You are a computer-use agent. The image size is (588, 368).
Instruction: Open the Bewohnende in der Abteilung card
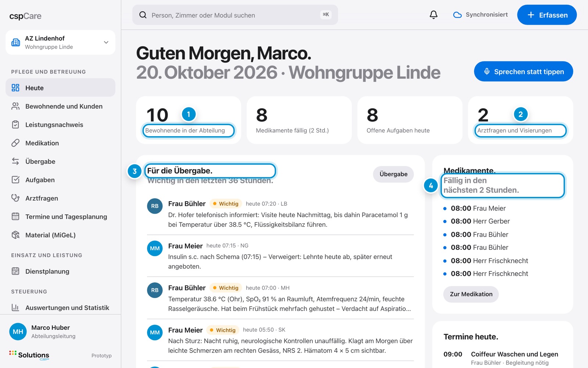pos(189,120)
